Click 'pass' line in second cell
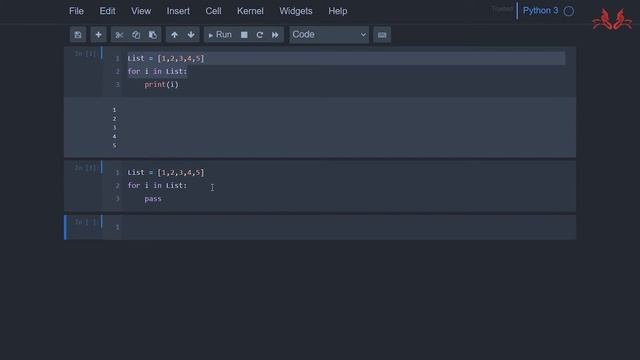 153,199
